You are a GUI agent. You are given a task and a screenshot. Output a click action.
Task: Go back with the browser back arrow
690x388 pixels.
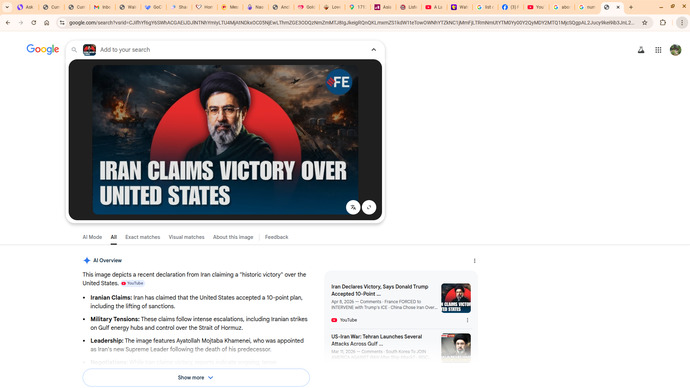[8, 22]
